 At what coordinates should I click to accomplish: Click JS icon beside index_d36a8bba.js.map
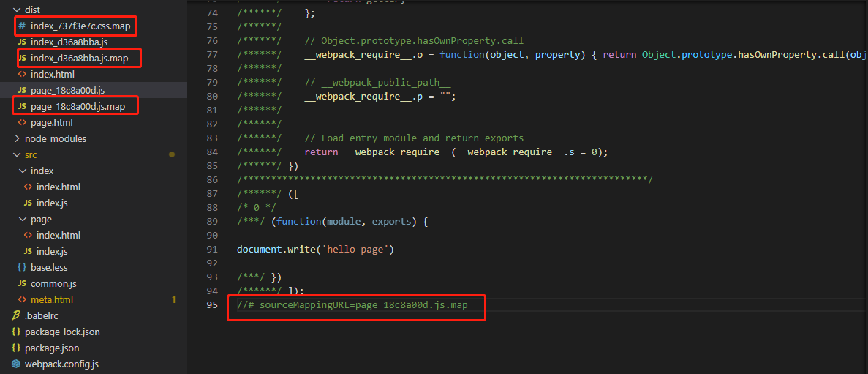coord(22,58)
